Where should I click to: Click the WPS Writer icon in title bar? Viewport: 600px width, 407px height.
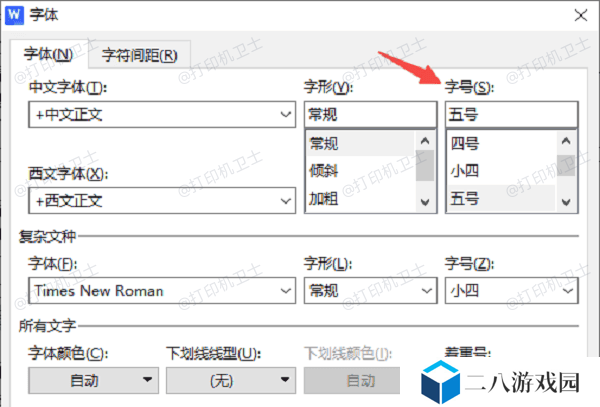click(14, 15)
